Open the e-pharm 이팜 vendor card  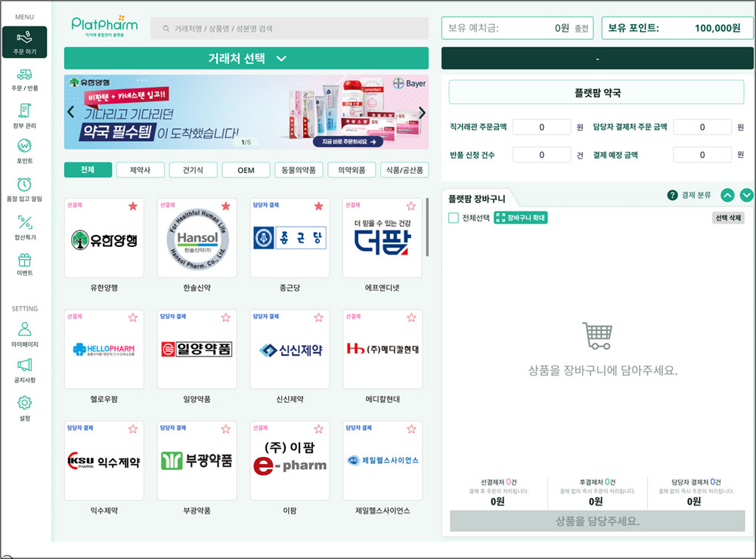pyautogui.click(x=290, y=460)
